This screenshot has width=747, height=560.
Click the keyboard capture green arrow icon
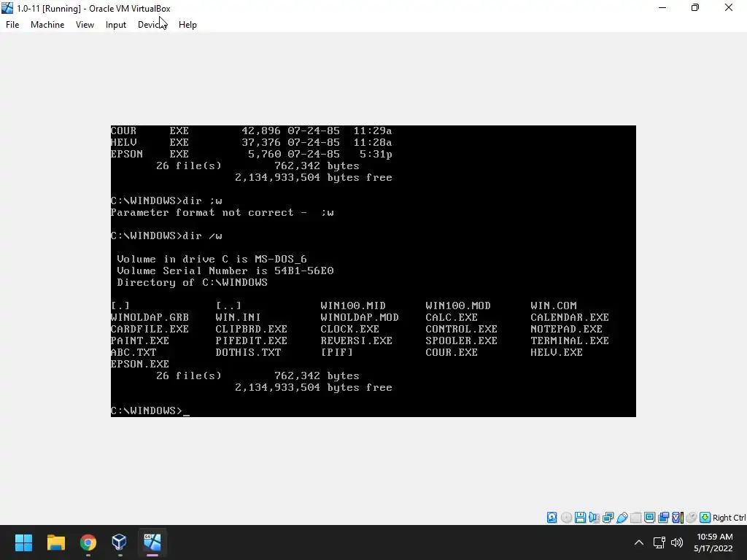click(705, 518)
